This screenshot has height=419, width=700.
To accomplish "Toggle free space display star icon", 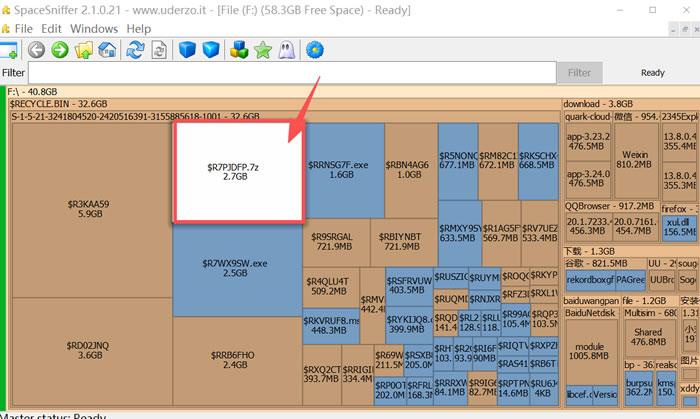I will point(263,50).
